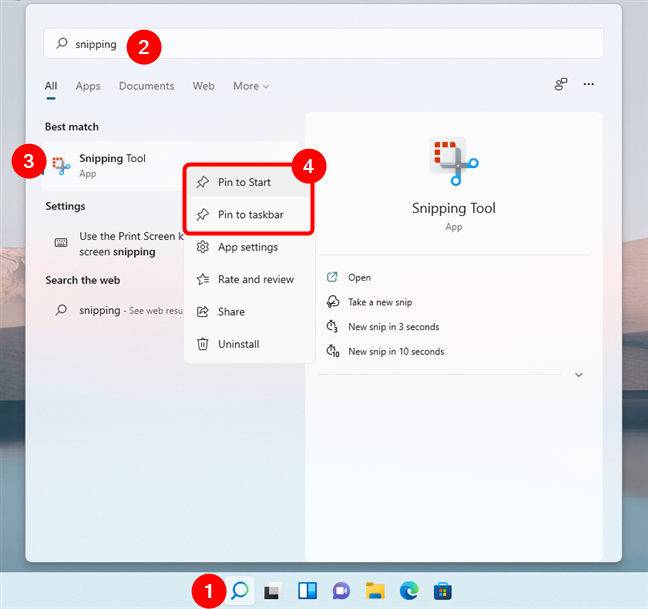Image resolution: width=648 pixels, height=609 pixels.
Task: Click the Search magnifier icon on taskbar
Action: (x=239, y=591)
